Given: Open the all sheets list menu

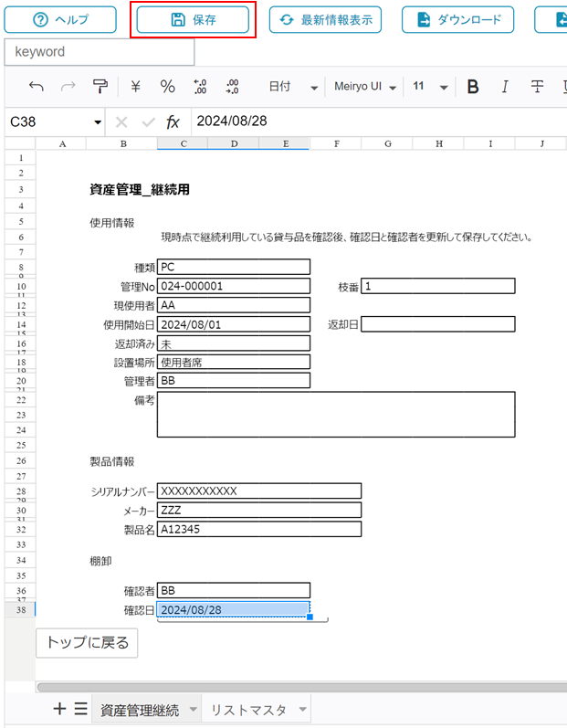Looking at the screenshot, I should (x=80, y=709).
